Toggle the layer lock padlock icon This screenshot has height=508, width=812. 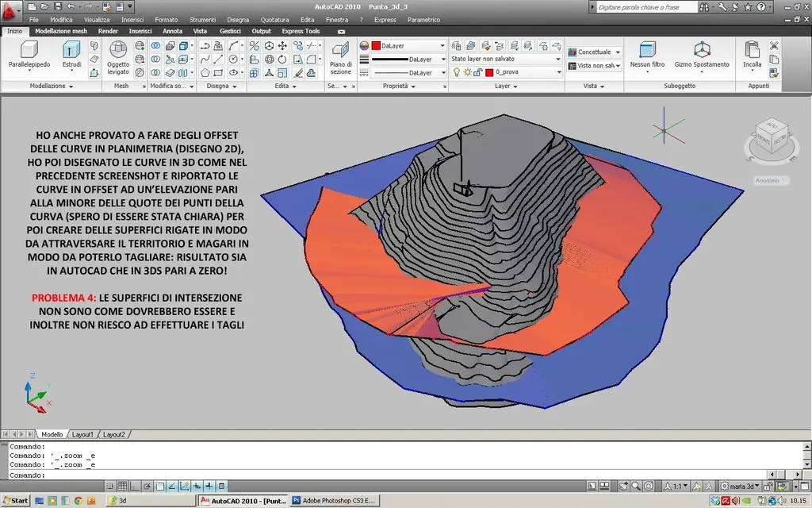pos(478,72)
